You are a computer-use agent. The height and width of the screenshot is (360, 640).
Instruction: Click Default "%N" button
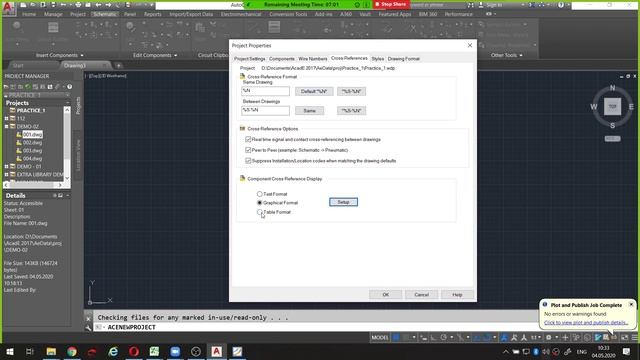coord(314,91)
